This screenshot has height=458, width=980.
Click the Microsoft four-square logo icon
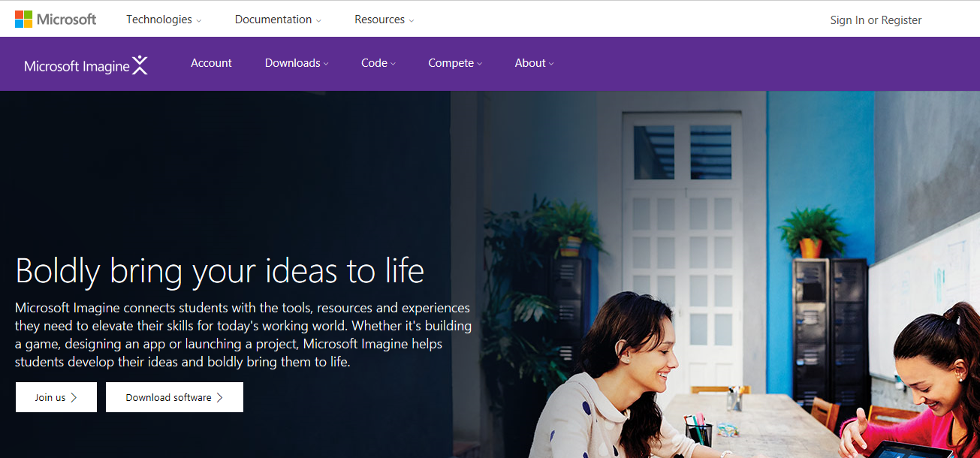click(23, 20)
